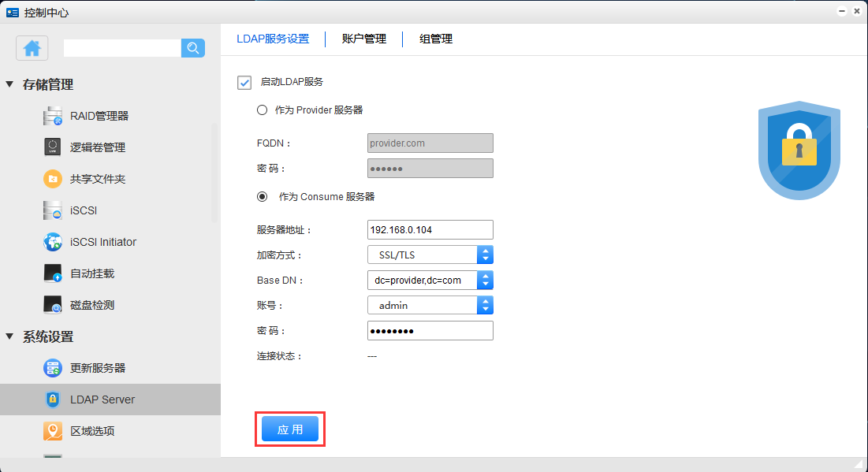Open the iSCSI Initiator item
Image resolution: width=868 pixels, height=472 pixels.
(102, 242)
